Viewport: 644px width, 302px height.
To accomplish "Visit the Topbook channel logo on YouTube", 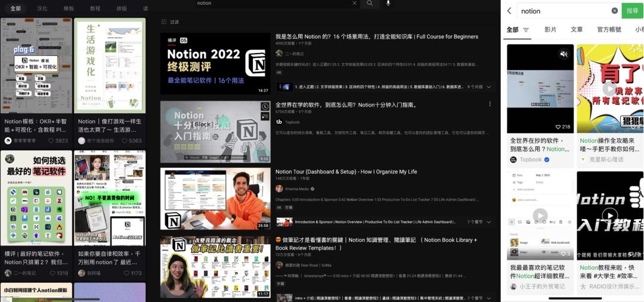I will coord(279,122).
